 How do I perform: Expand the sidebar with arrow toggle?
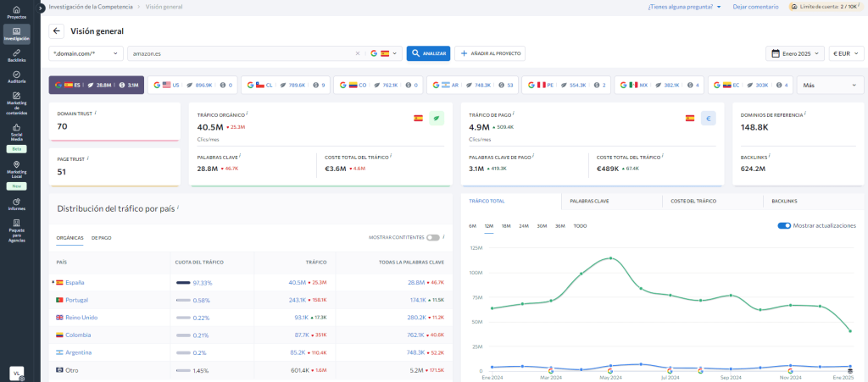41,8
